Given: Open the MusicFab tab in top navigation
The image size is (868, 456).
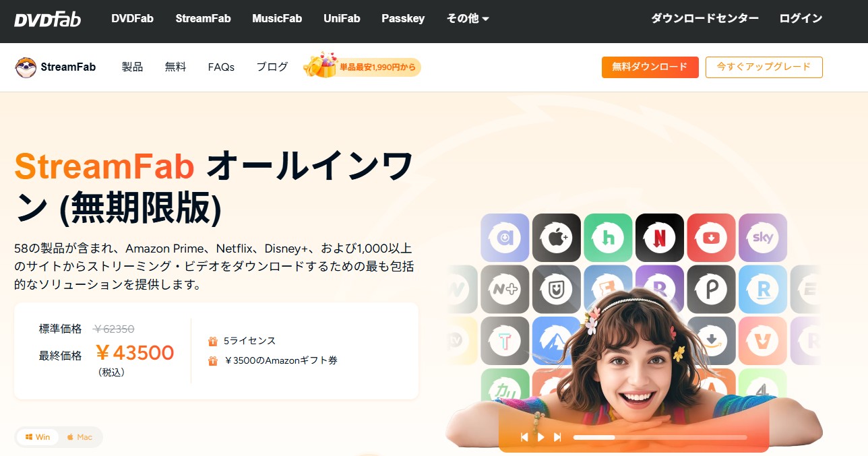Looking at the screenshot, I should (x=277, y=19).
